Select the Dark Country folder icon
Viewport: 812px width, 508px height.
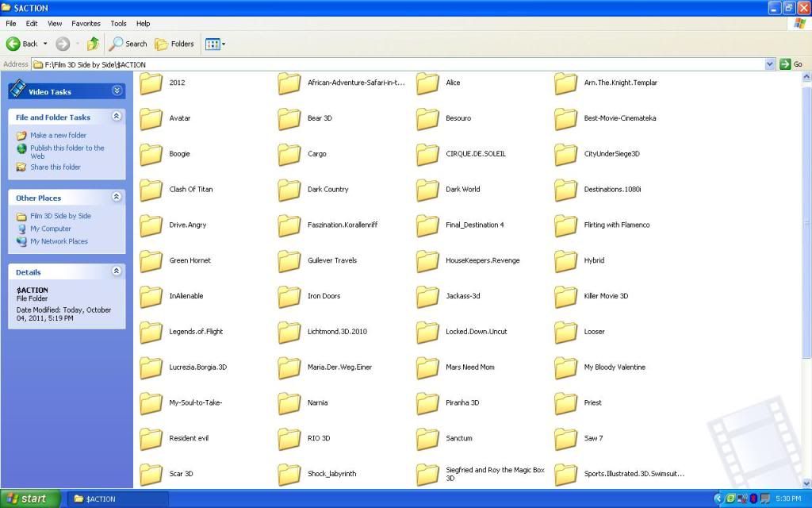[289, 190]
